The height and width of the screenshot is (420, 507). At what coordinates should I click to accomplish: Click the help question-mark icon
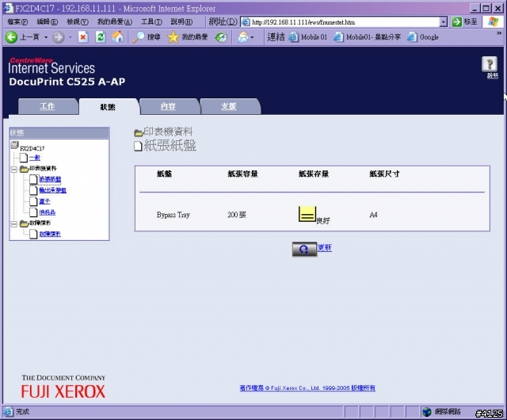[490, 64]
